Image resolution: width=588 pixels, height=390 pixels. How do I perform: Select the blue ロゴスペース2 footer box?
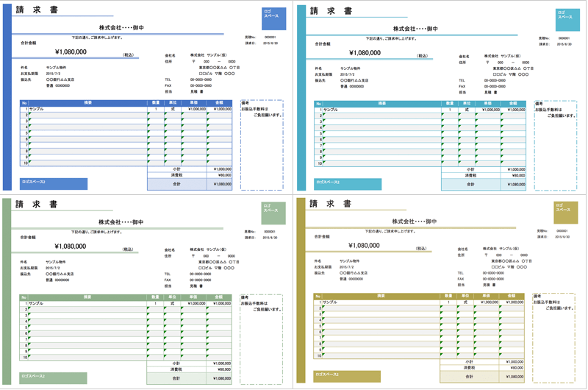pos(54,184)
